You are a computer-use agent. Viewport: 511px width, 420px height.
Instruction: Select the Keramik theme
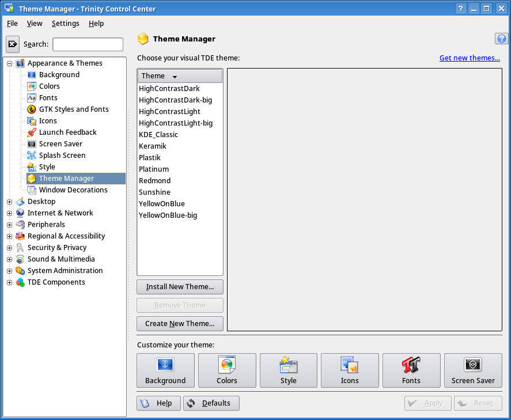point(180,146)
